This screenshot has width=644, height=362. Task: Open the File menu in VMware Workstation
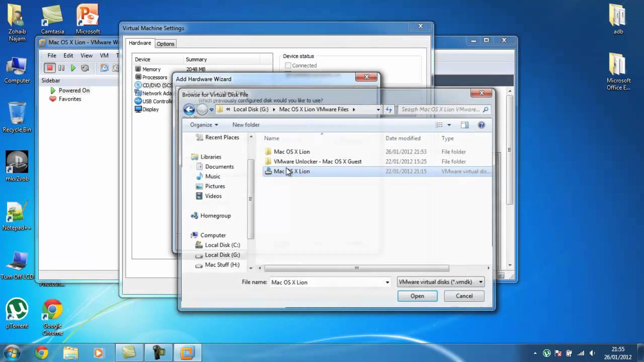[x=52, y=56]
